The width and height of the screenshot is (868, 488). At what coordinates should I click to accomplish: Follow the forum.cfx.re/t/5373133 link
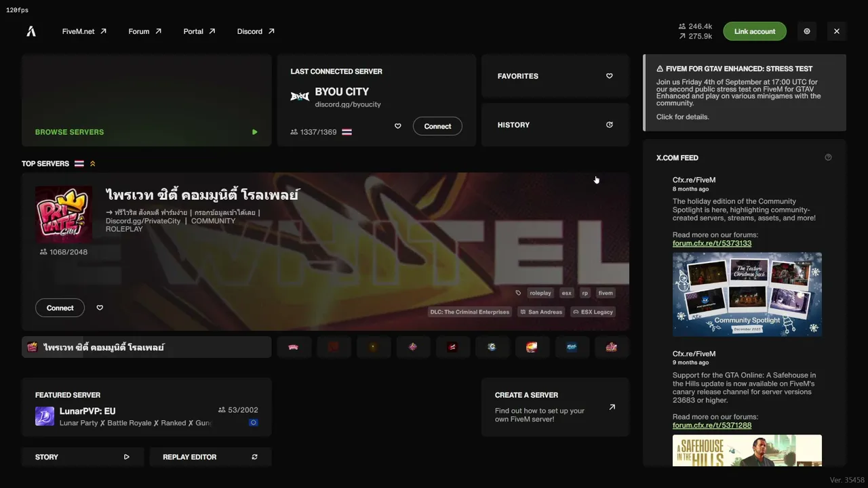[x=712, y=243]
